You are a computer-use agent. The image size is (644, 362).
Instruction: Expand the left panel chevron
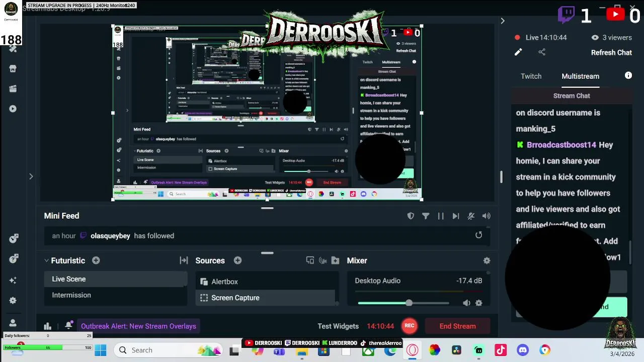click(31, 176)
